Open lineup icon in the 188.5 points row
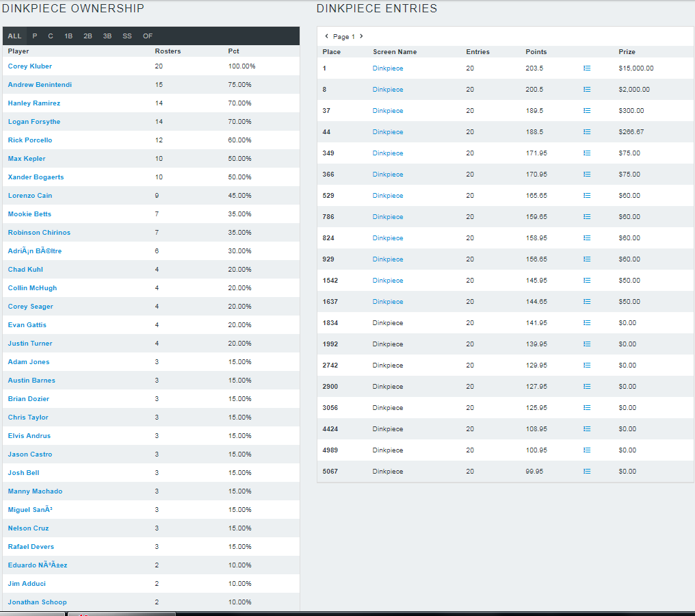 (x=587, y=131)
